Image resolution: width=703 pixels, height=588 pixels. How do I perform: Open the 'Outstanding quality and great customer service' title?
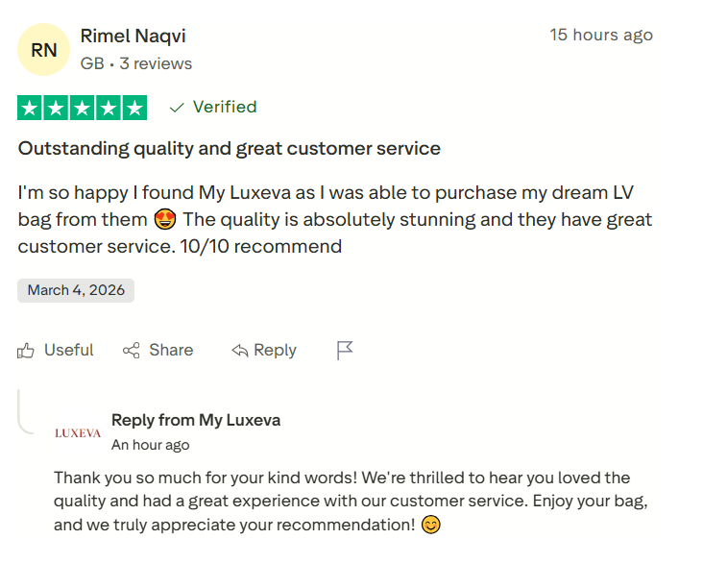point(230,149)
